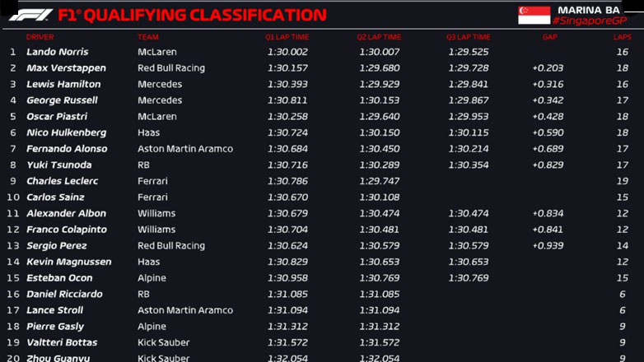This screenshot has height=362, width=644.
Task: Click the Williams team next to Franco Colapinto
Action: [155, 230]
